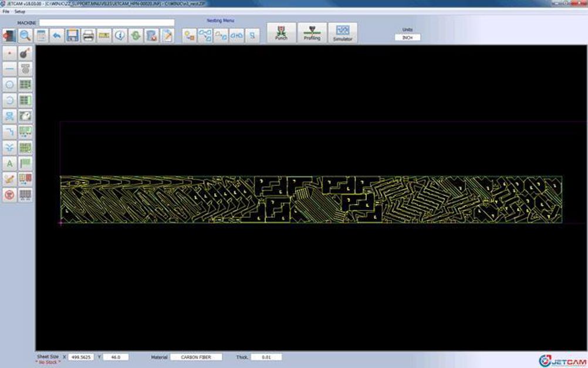Select the line drawing tool
The height and width of the screenshot is (368, 588).
[9, 69]
